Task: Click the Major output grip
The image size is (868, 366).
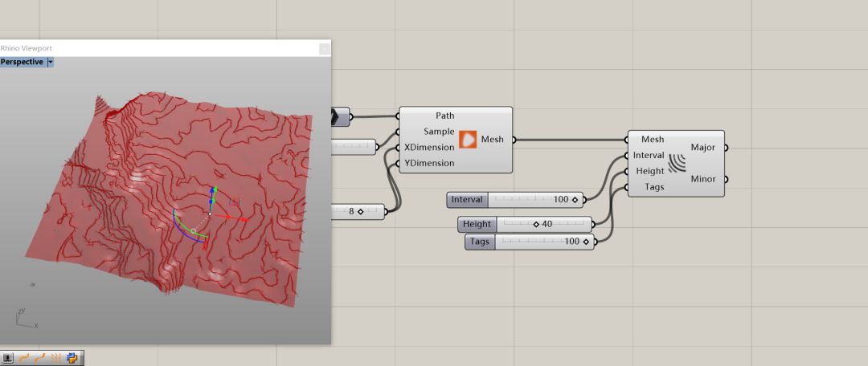Action: tap(725, 148)
